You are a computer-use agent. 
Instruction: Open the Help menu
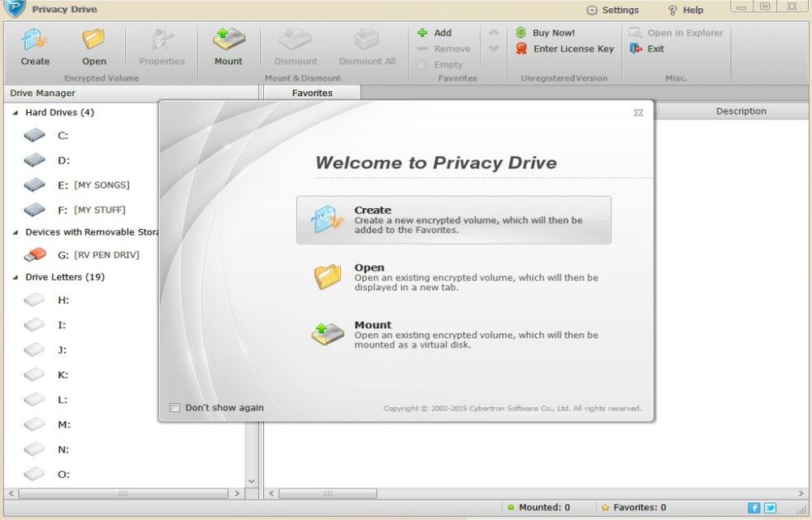click(685, 10)
